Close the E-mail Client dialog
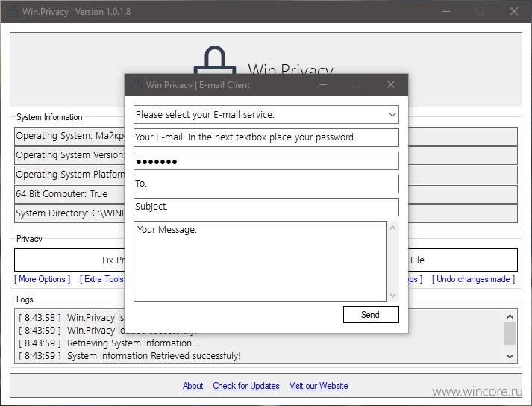 [x=391, y=84]
